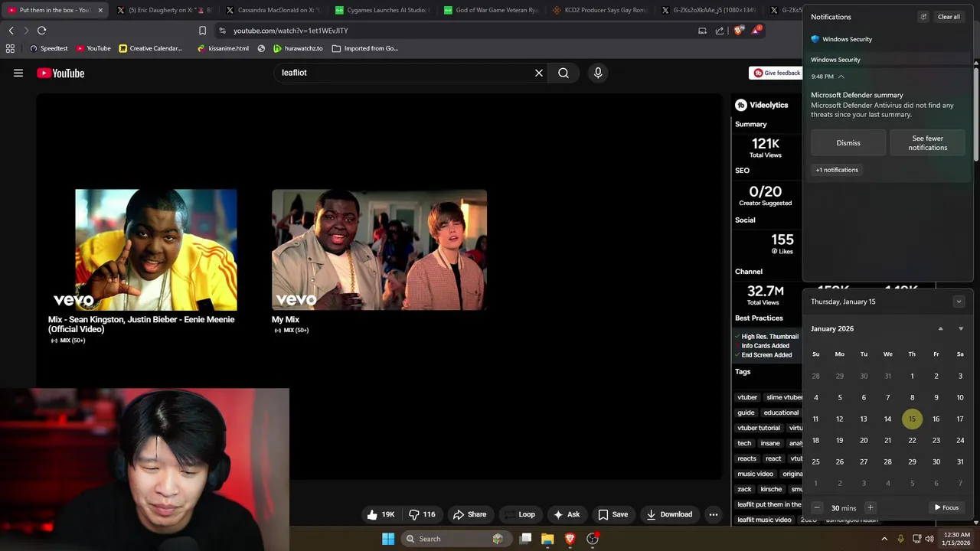980x551 pixels.
Task: Share the page via address bar share icon
Action: click(x=720, y=31)
